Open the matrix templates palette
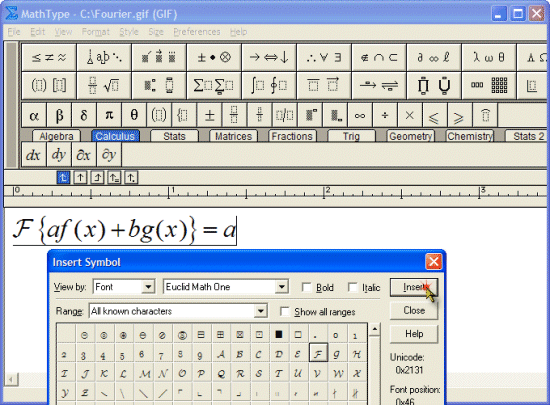Screen dimensions: 550x405 489,86
